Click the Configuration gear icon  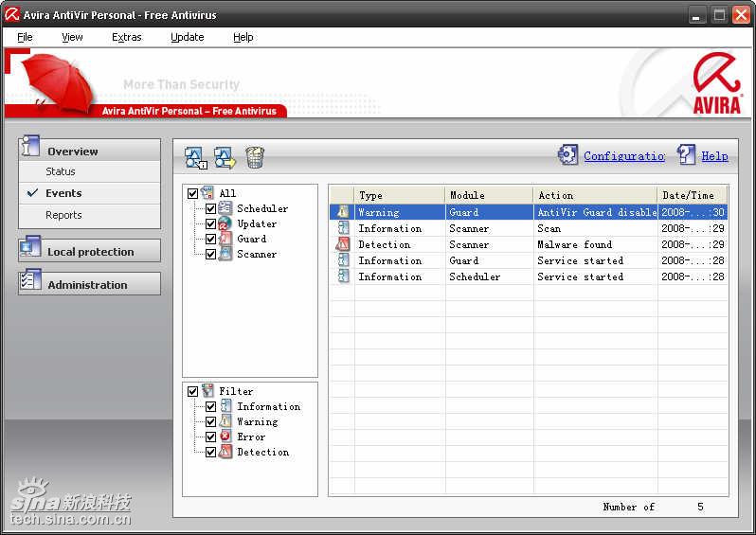[x=567, y=155]
